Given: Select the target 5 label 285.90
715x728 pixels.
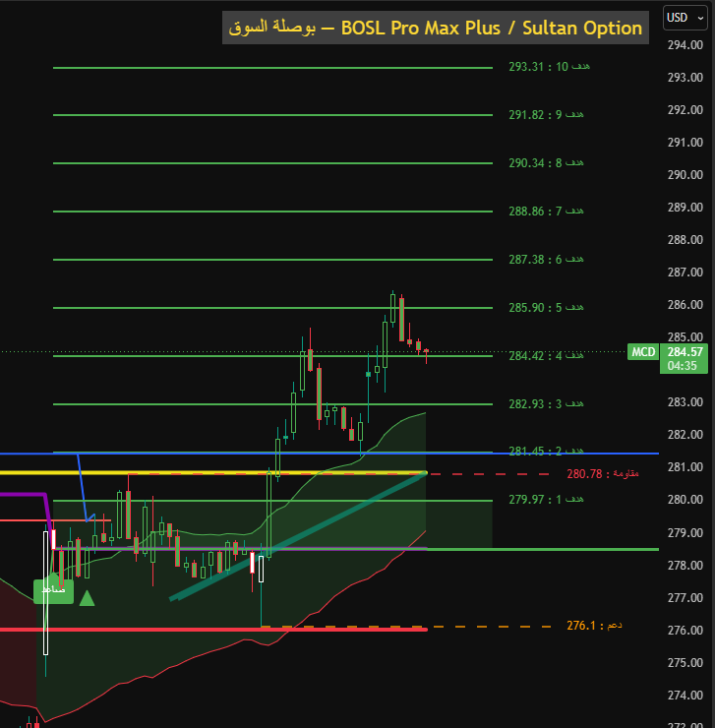Looking at the screenshot, I should click(x=546, y=307).
